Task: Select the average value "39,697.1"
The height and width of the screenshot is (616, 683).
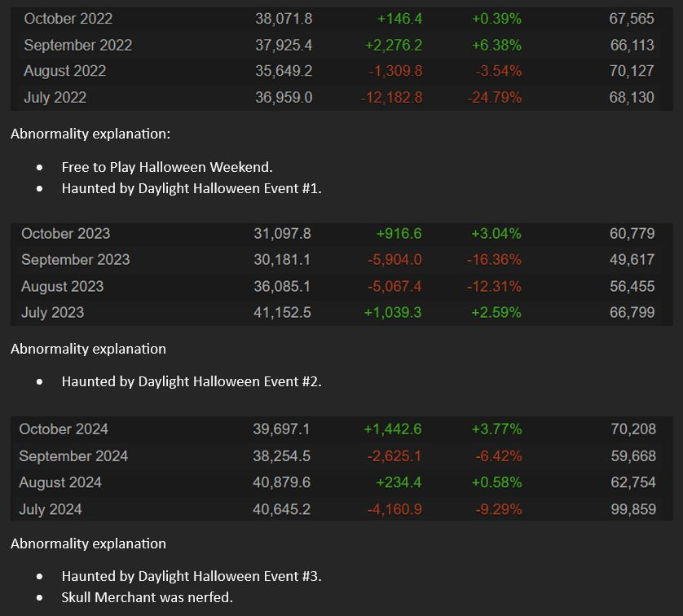Action: pyautogui.click(x=281, y=429)
